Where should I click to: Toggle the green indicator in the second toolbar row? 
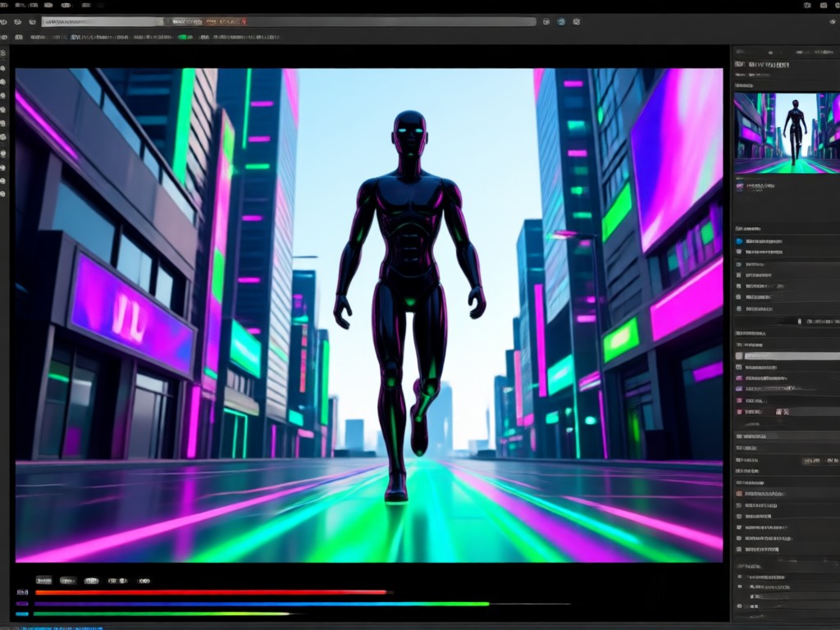(185, 38)
